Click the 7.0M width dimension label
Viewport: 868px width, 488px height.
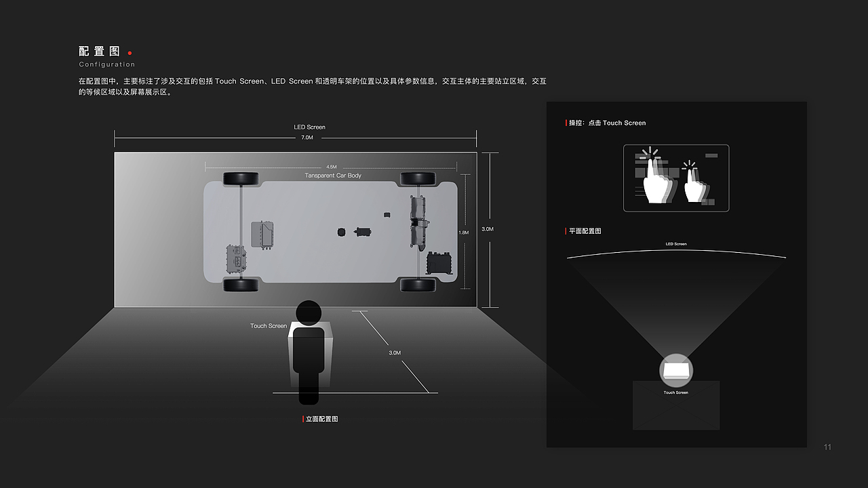point(307,138)
